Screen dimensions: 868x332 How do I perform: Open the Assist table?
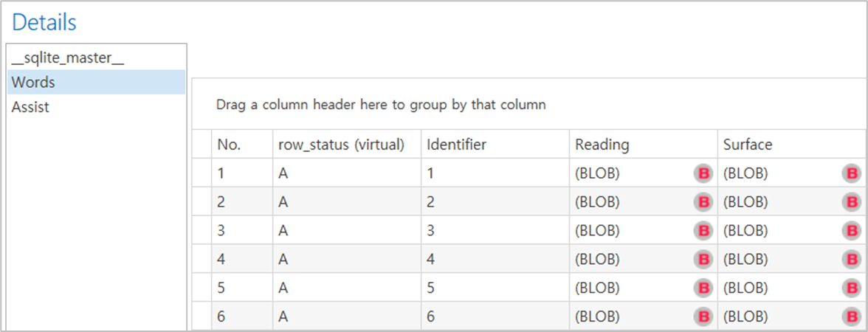30,107
